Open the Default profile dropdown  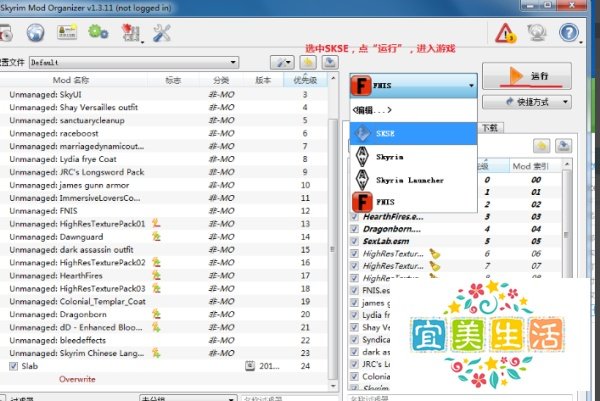pos(134,62)
